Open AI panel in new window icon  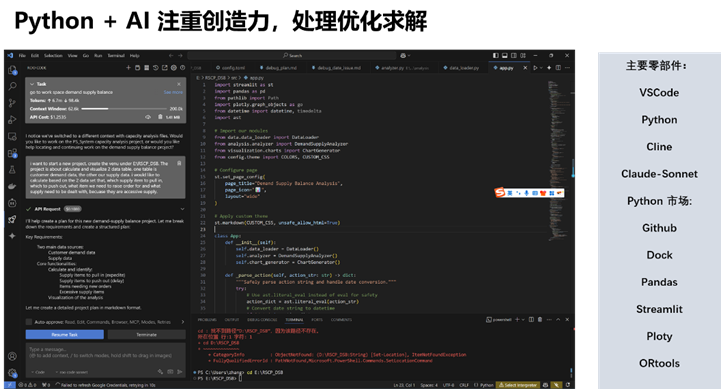pyautogui.click(x=165, y=68)
